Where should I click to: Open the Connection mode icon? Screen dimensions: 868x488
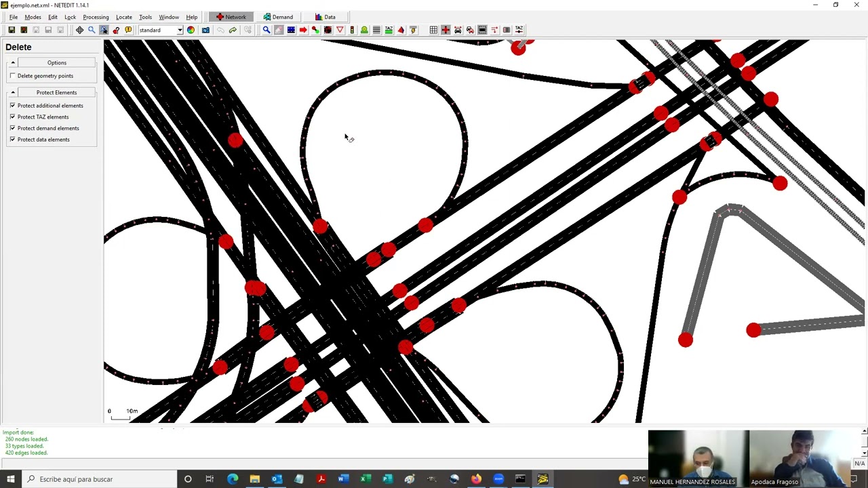(315, 30)
